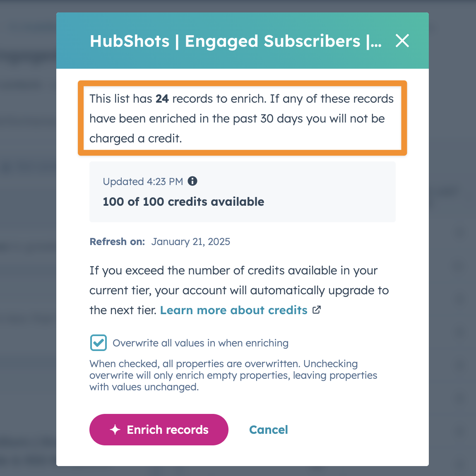
Task: Uncheck the overwrite all values checkbox
Action: pos(99,343)
